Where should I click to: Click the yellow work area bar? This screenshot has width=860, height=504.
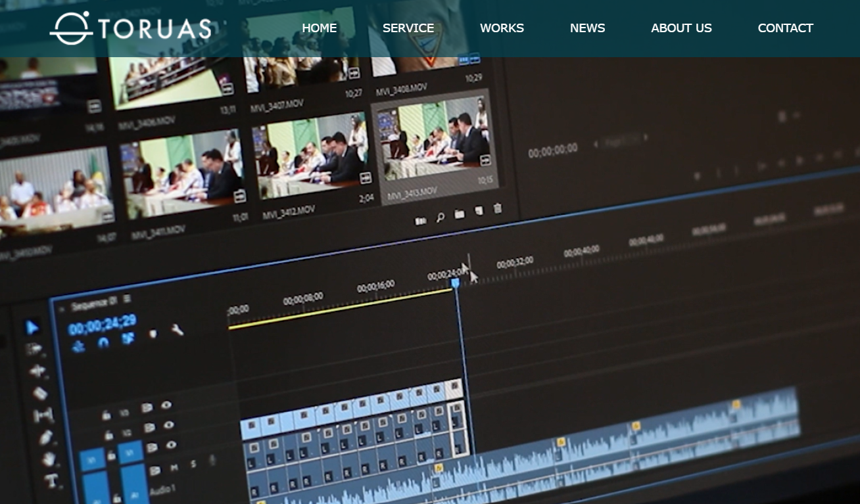(341, 308)
